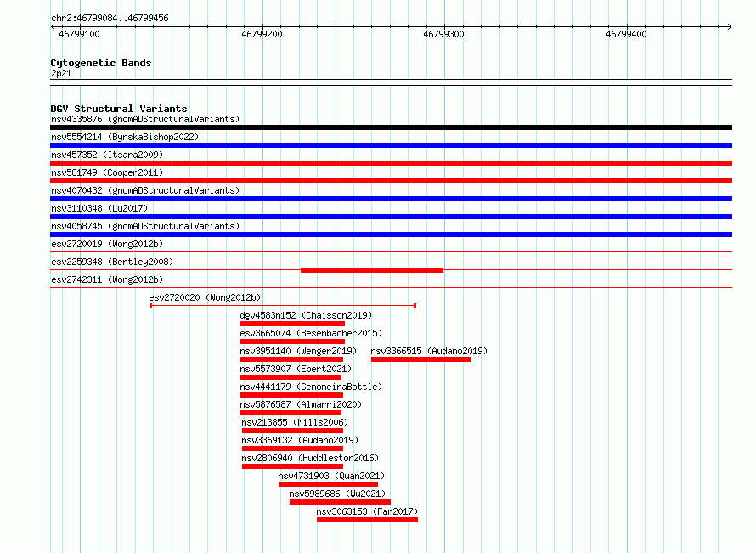Click the thin esv2720020 variant line

tap(283, 306)
